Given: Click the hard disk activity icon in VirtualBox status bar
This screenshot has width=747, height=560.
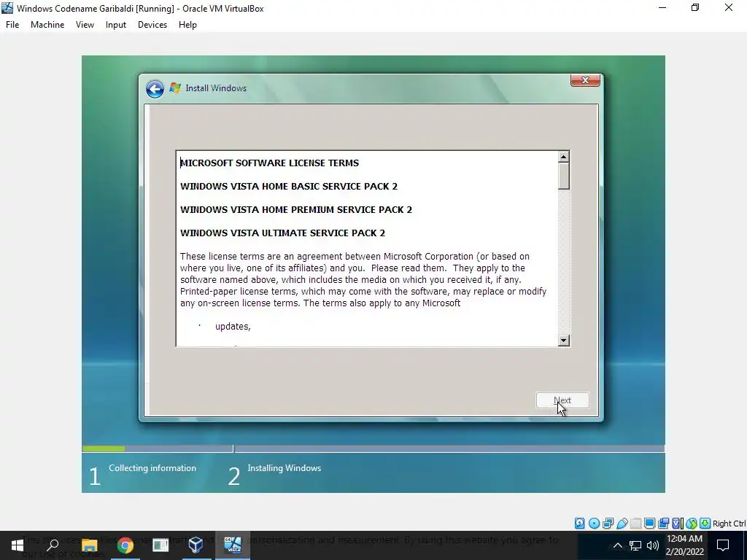Looking at the screenshot, I should pos(579,524).
